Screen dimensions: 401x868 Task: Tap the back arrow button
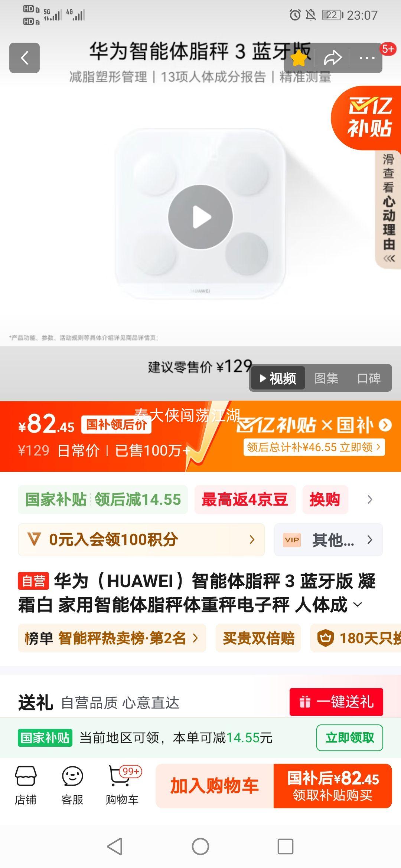pos(25,58)
